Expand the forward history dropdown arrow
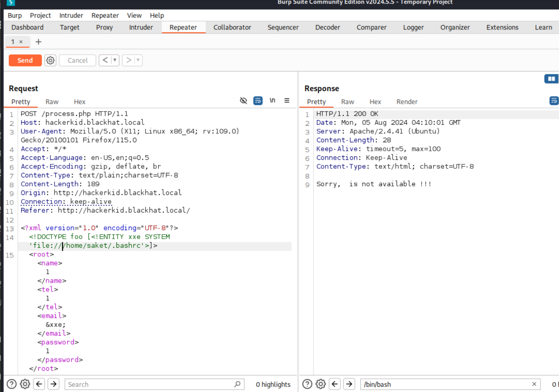 [138, 60]
